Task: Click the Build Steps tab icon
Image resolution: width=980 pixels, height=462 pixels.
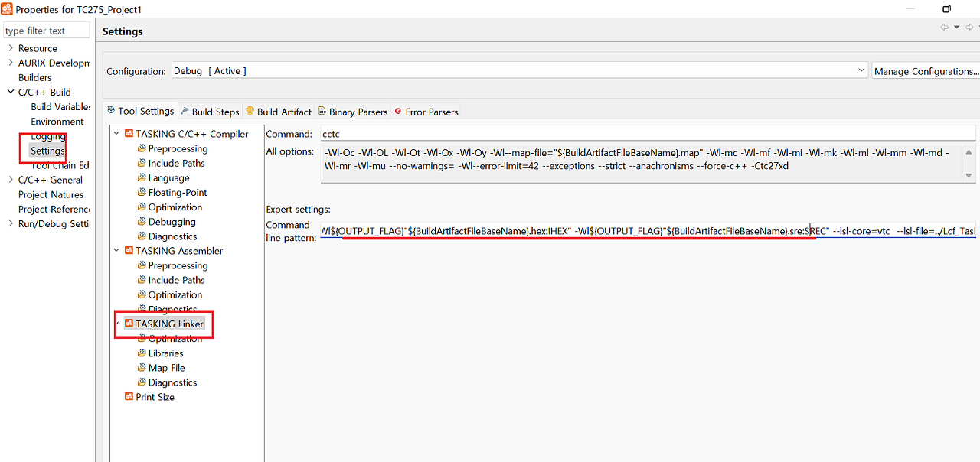Action: (185, 112)
